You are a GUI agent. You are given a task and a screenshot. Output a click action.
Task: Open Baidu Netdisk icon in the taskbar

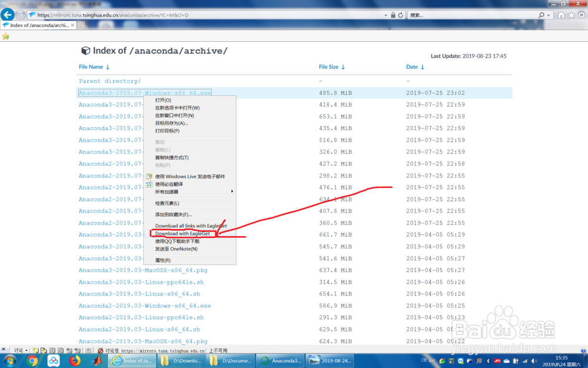[54, 361]
